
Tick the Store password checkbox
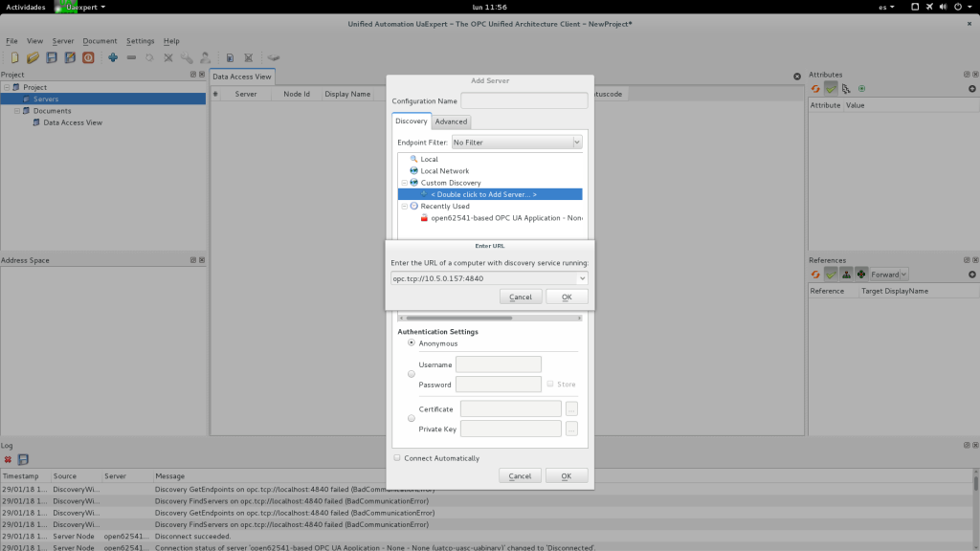click(550, 385)
